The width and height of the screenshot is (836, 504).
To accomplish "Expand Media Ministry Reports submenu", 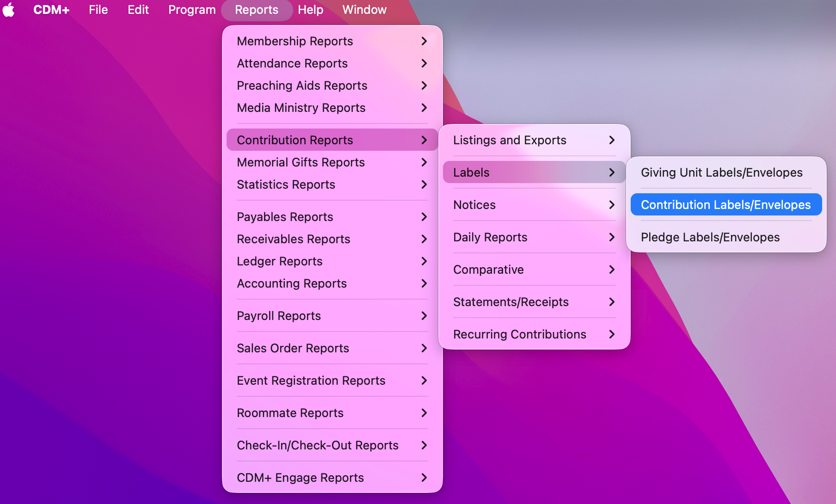I will point(332,108).
